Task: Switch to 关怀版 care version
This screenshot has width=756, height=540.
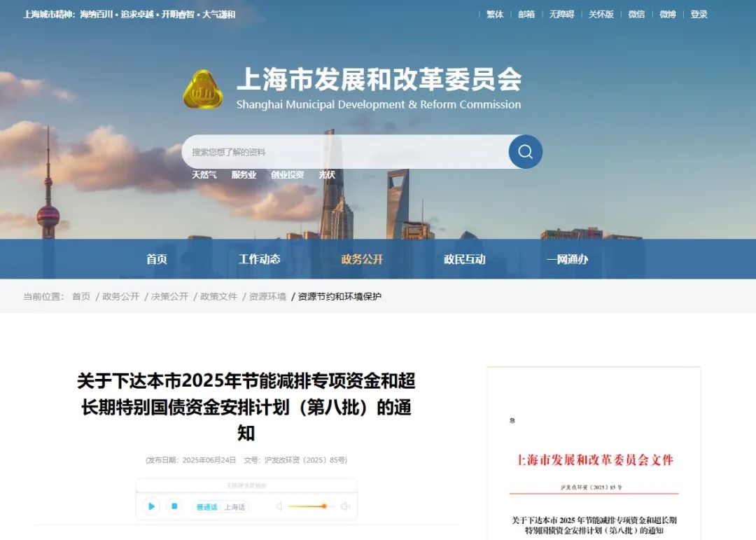Action: point(601,14)
